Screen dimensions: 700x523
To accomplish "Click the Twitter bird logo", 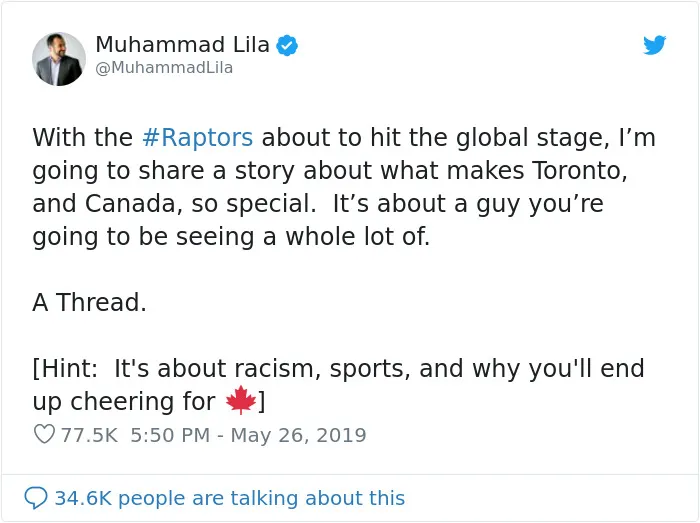I will pos(654,45).
